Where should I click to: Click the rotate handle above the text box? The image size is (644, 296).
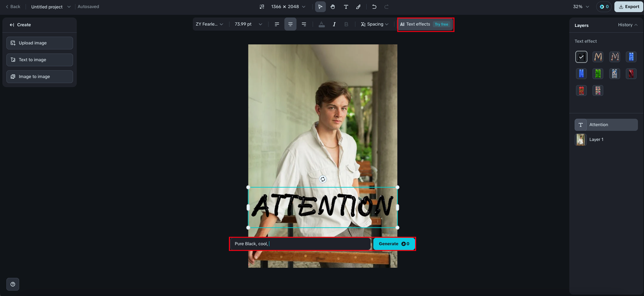coord(323,179)
